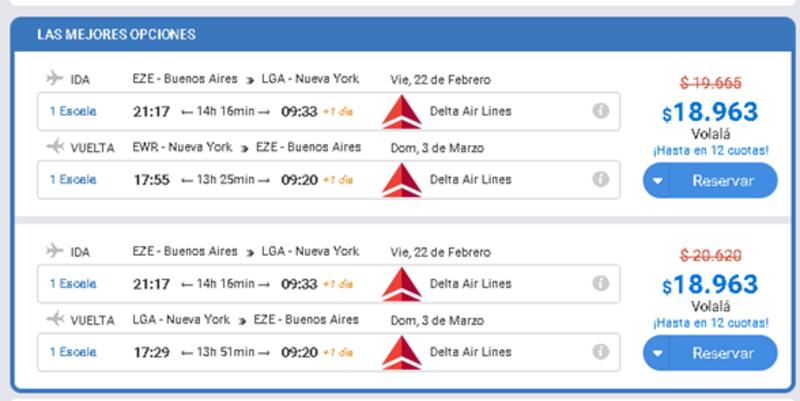Click Reservar for the first flight option
Viewport: 800px width, 401px height.
pyautogui.click(x=722, y=181)
